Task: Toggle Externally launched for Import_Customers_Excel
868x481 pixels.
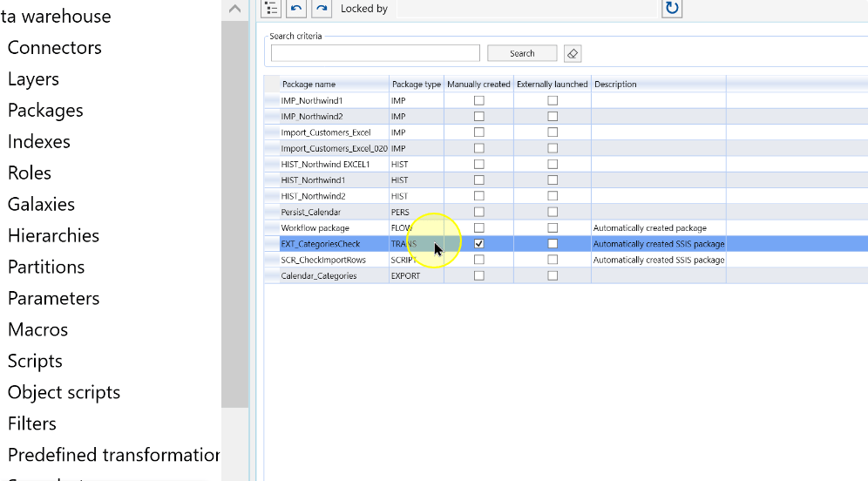Action: 553,132
